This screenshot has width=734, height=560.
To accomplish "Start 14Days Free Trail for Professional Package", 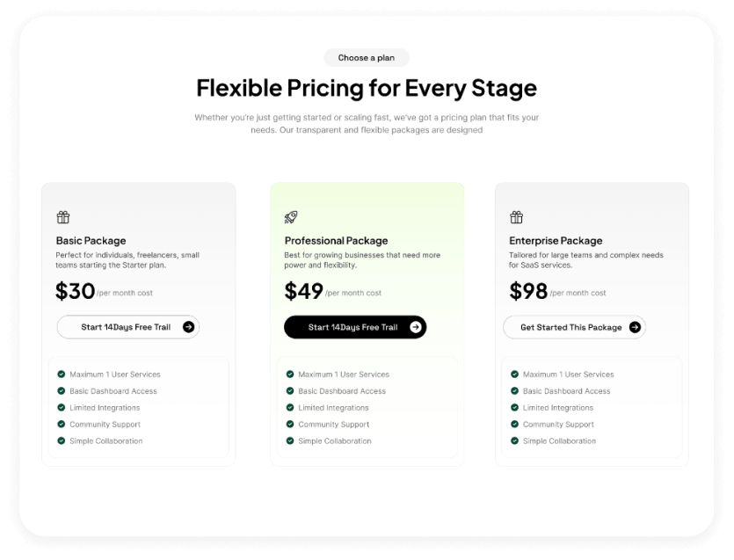I will [352, 327].
